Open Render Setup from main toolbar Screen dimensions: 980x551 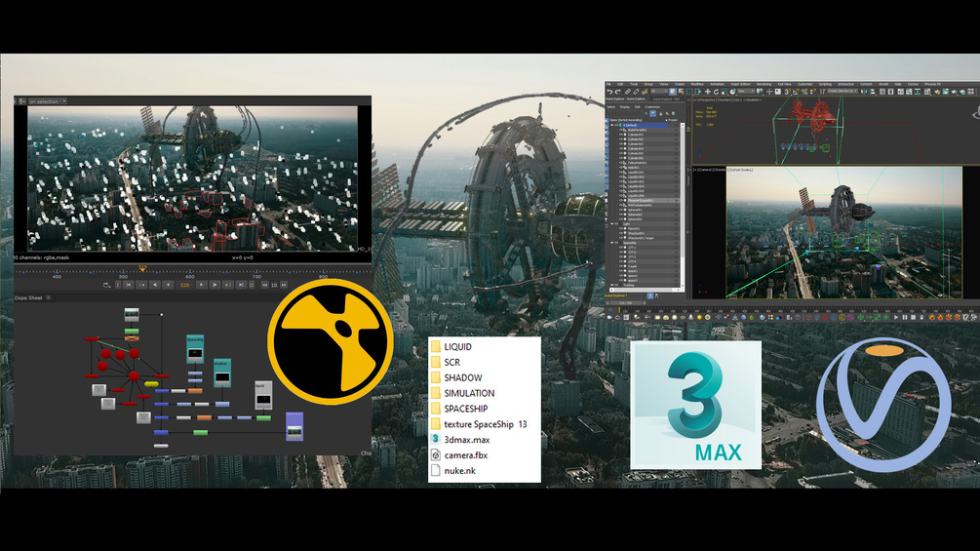click(x=937, y=92)
